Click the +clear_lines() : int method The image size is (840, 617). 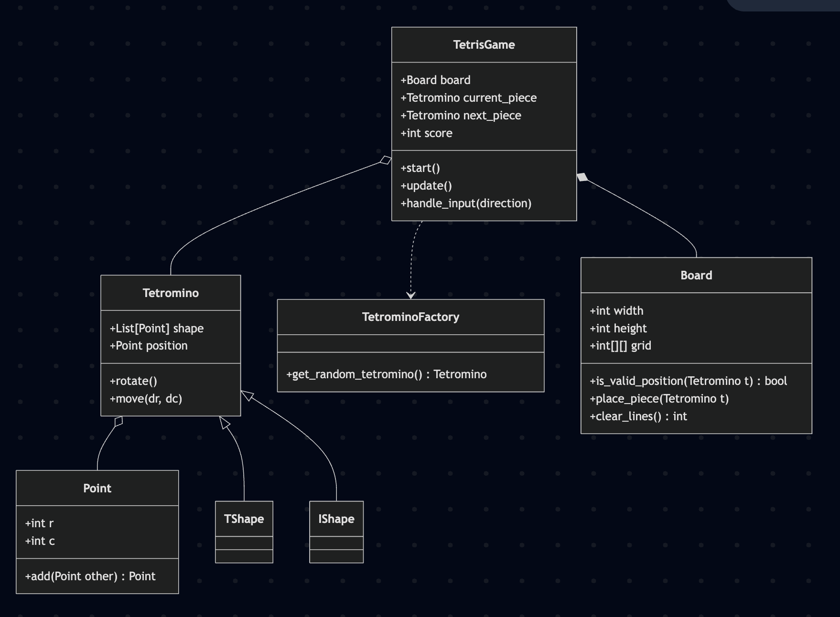click(x=638, y=416)
